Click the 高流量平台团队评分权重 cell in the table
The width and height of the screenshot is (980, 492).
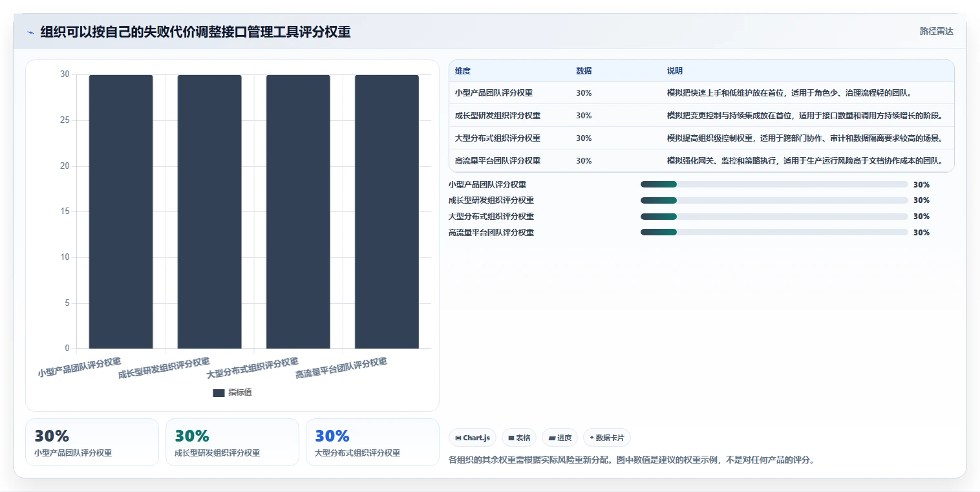(x=498, y=161)
